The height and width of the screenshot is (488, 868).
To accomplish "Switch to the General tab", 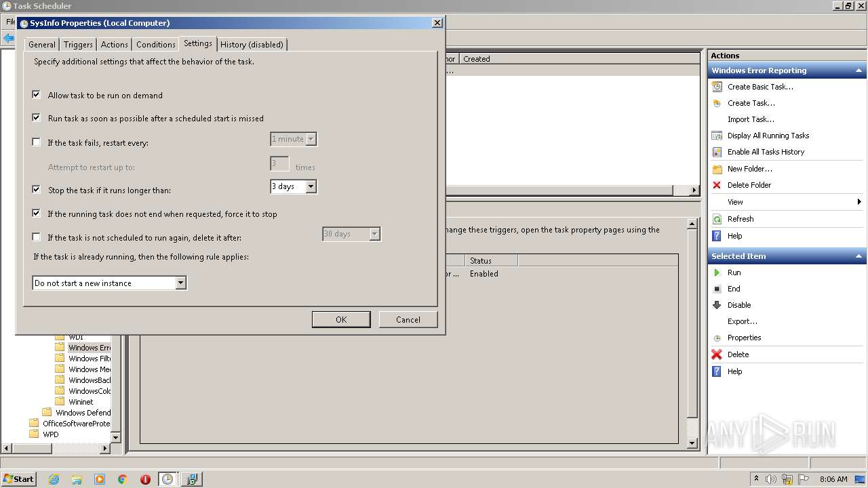I will point(42,44).
